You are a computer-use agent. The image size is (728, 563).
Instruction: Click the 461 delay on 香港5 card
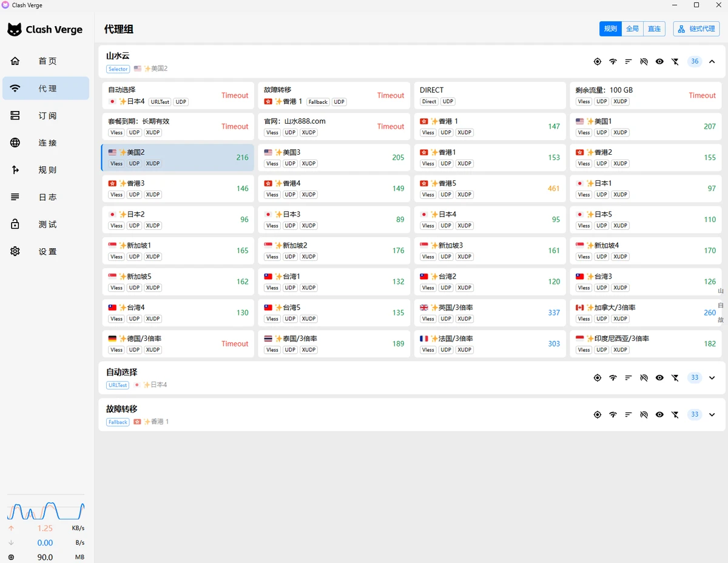pyautogui.click(x=553, y=189)
